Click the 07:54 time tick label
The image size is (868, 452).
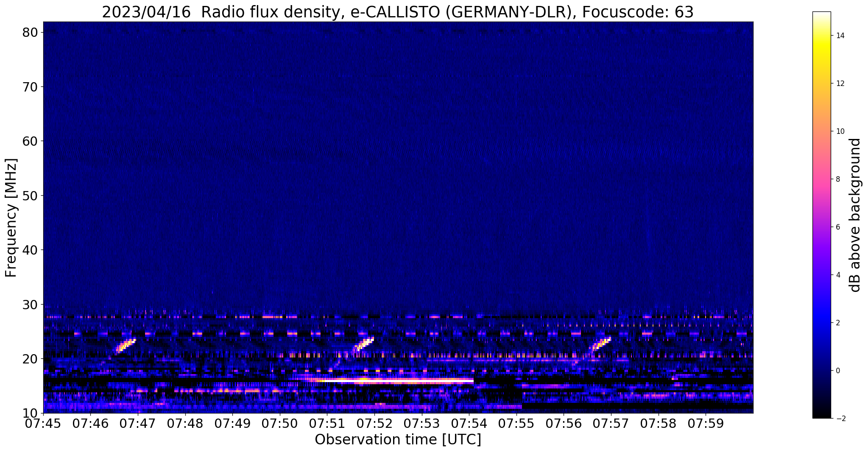(469, 423)
